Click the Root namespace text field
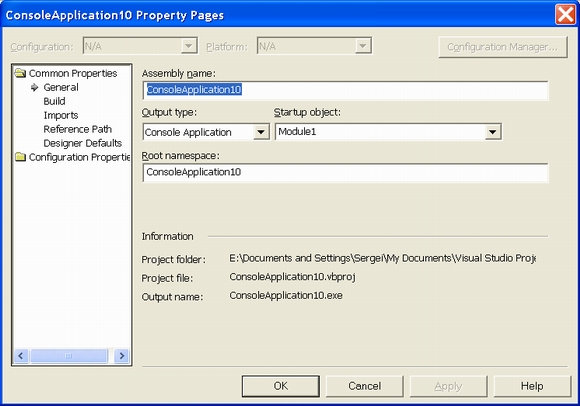 click(345, 172)
